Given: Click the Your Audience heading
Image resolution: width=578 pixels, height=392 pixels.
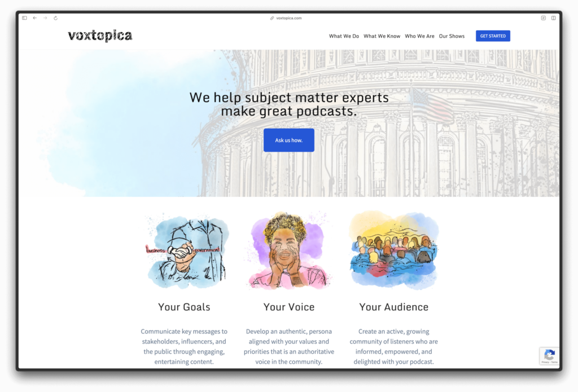Looking at the screenshot, I should (393, 307).
